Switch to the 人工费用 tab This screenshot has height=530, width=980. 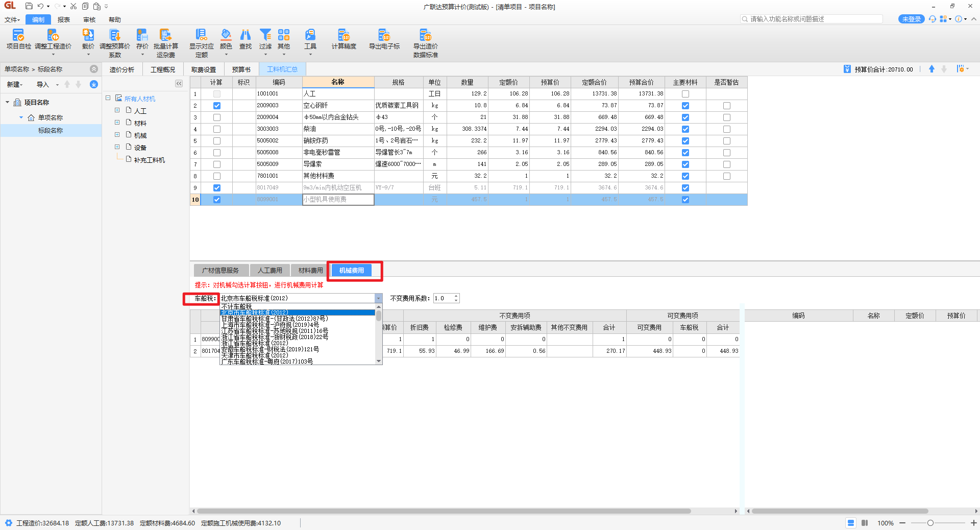(x=270, y=271)
